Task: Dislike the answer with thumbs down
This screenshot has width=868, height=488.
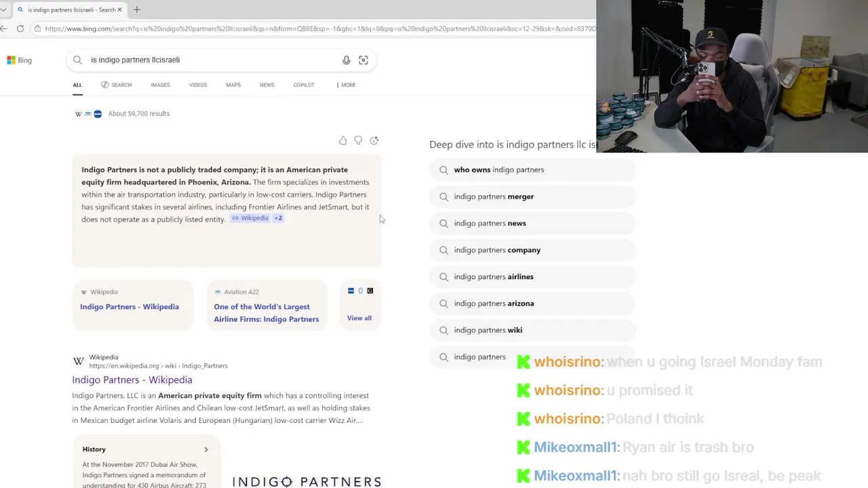Action: point(358,140)
